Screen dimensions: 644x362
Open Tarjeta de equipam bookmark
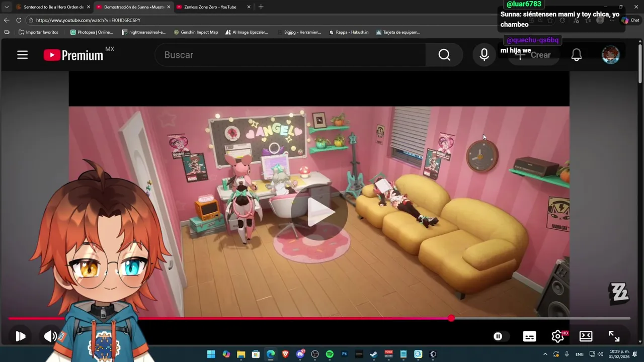point(398,32)
